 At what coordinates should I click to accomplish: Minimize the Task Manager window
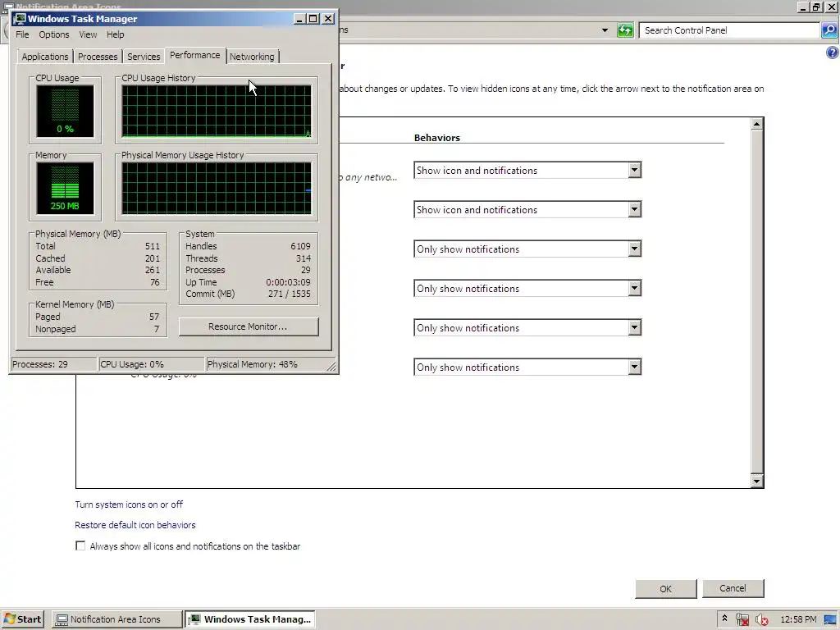300,19
